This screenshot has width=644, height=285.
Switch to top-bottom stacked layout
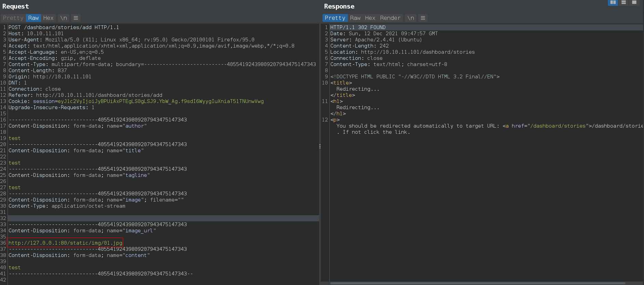(624, 2)
